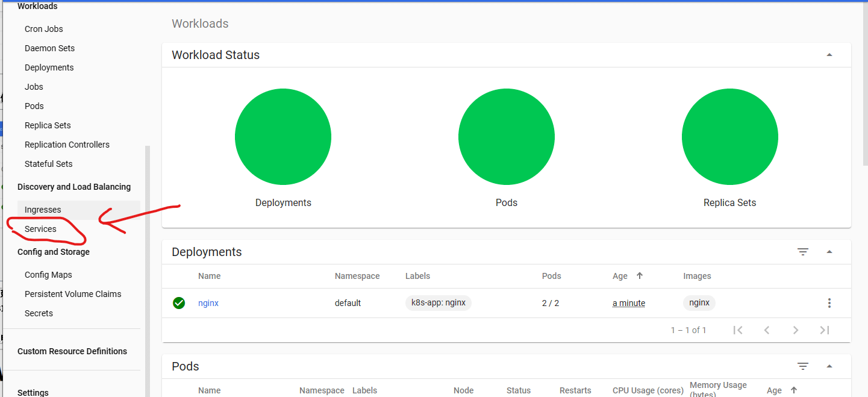Click the Pods status circle chart
The width and height of the screenshot is (868, 397).
(507, 137)
